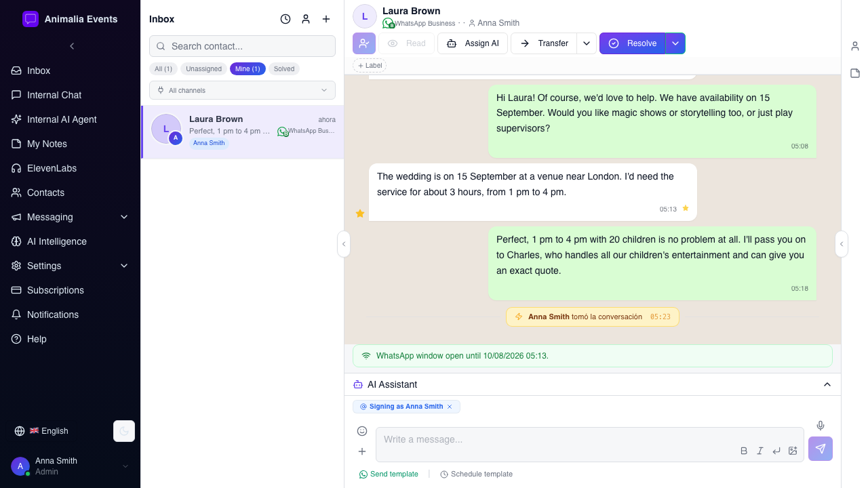Viewport: 868px width, 488px height.
Task: Click the Resolve button
Action: tap(633, 43)
